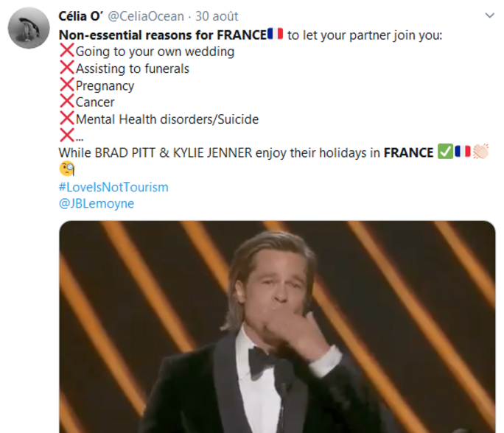Screen dimensions: 504x433
Task: Follow the #LoveIsNotTourism hashtag
Action: [113, 187]
